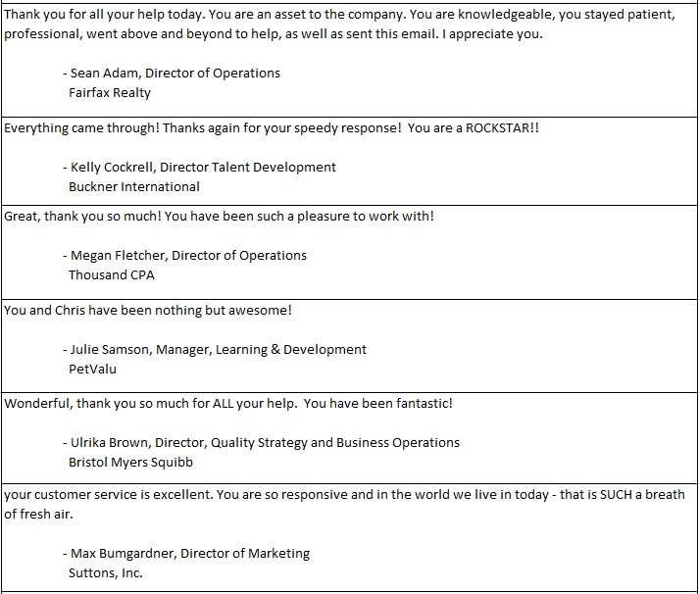This screenshot has height=594, width=700.
Task: Select the Julie Samson, Manager, Learning & Development line
Action: (215, 349)
